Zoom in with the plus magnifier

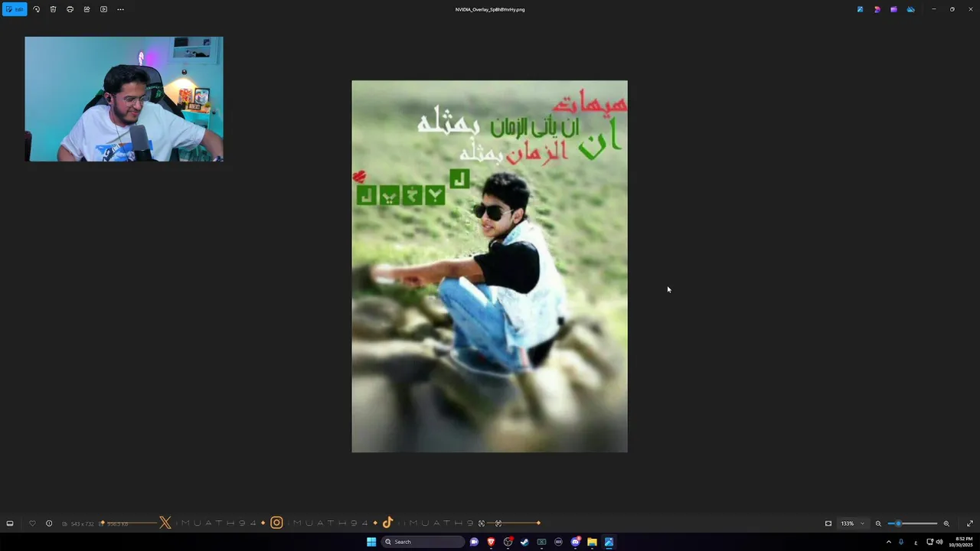tap(946, 523)
